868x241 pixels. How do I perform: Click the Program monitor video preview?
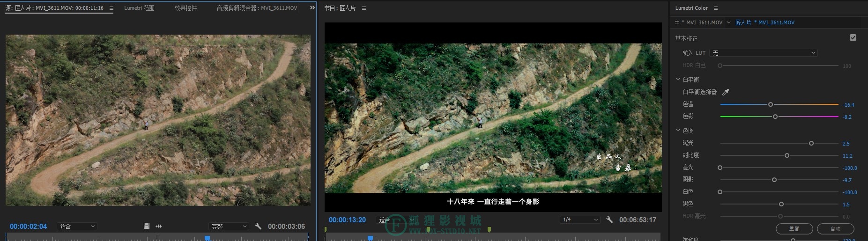pos(493,117)
